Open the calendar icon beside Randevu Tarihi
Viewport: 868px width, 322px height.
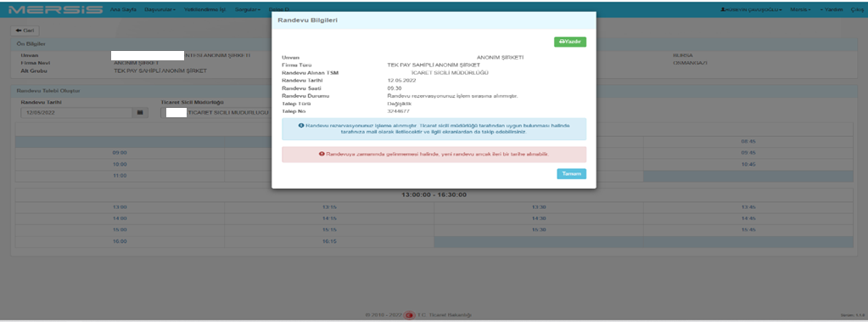[x=140, y=112]
